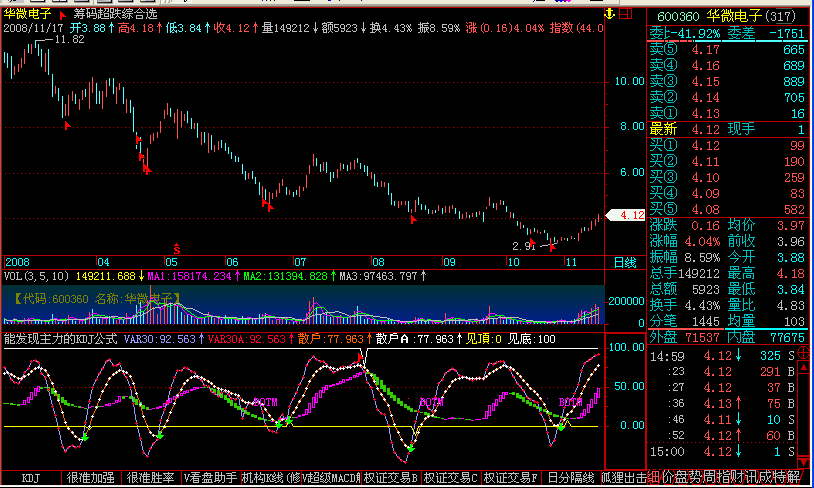Click the current price tag 4.12 on axis
The image size is (814, 488).
[x=626, y=214]
